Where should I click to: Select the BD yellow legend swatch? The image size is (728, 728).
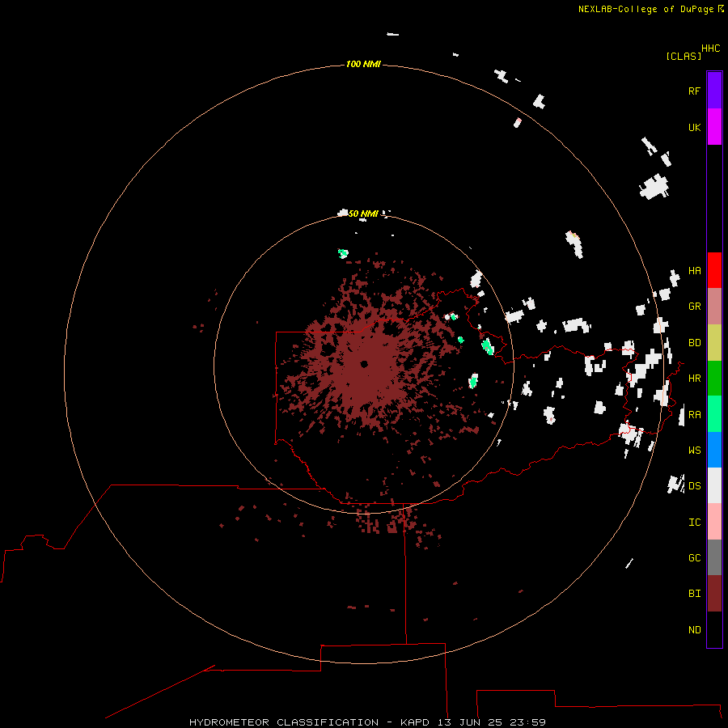pos(714,343)
